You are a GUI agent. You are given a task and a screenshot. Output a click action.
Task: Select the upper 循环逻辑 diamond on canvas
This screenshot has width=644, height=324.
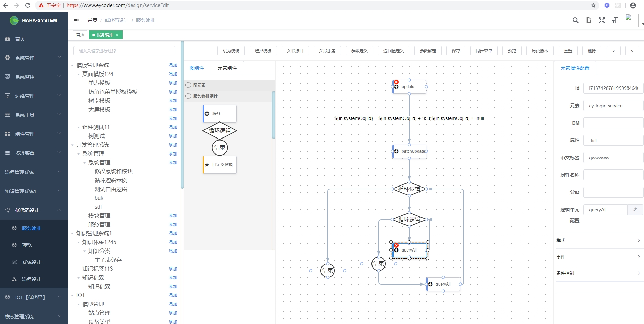[x=409, y=189]
